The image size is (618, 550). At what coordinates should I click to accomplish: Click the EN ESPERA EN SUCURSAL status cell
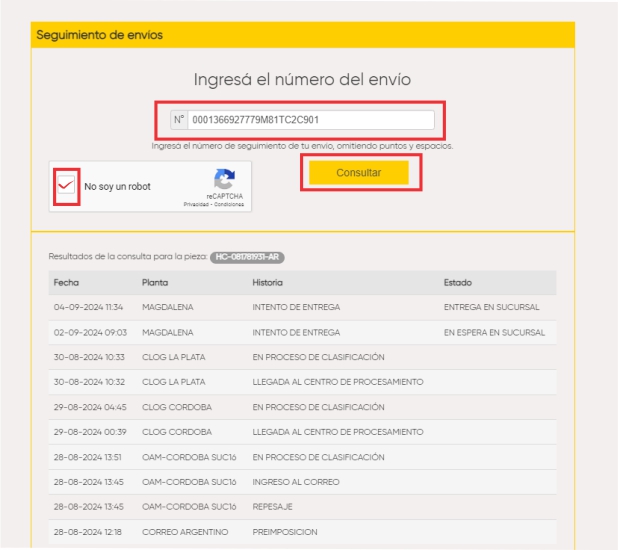point(494,333)
